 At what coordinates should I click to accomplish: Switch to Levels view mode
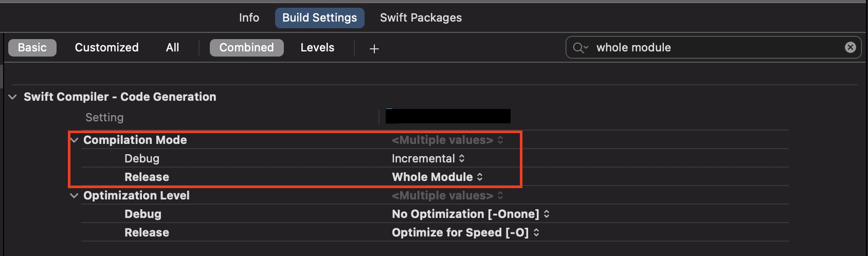[x=317, y=48]
